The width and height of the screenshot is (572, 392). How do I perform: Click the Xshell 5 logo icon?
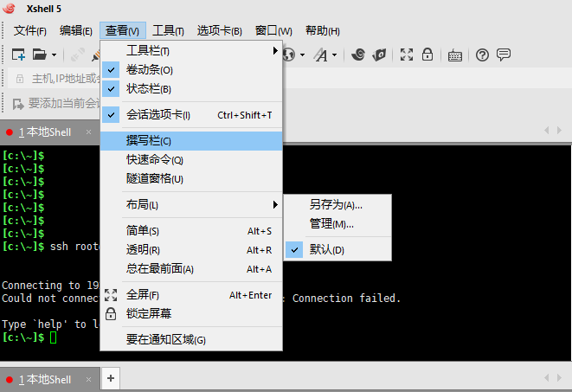pyautogui.click(x=9, y=8)
